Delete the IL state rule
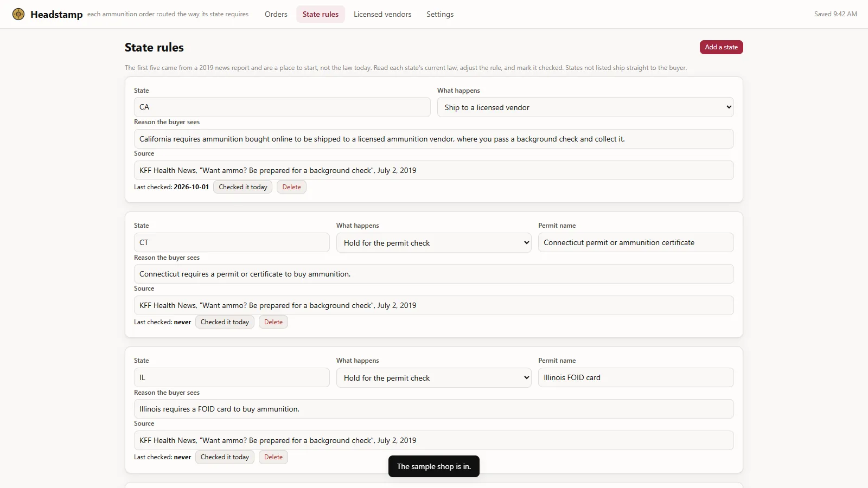This screenshot has height=488, width=868. tap(273, 457)
